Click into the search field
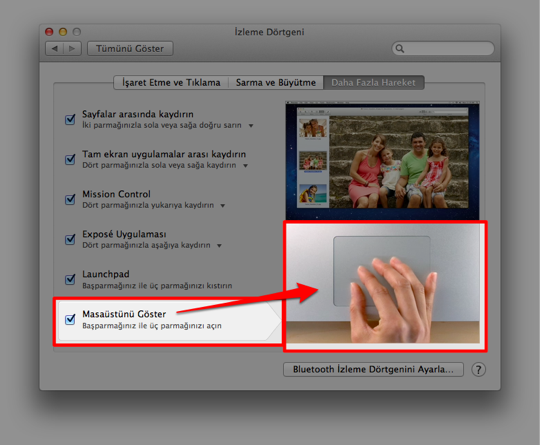The image size is (540, 445). coord(443,49)
